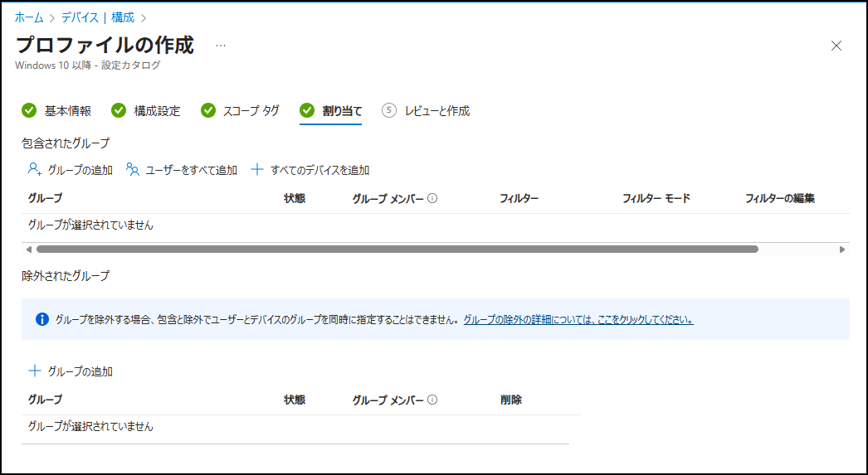868x475 pixels.
Task: Click グループの追加 under excluded groups
Action: [71, 371]
